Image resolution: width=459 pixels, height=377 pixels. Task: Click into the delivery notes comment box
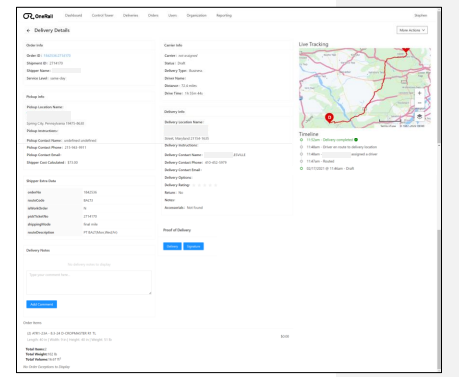[89, 282]
